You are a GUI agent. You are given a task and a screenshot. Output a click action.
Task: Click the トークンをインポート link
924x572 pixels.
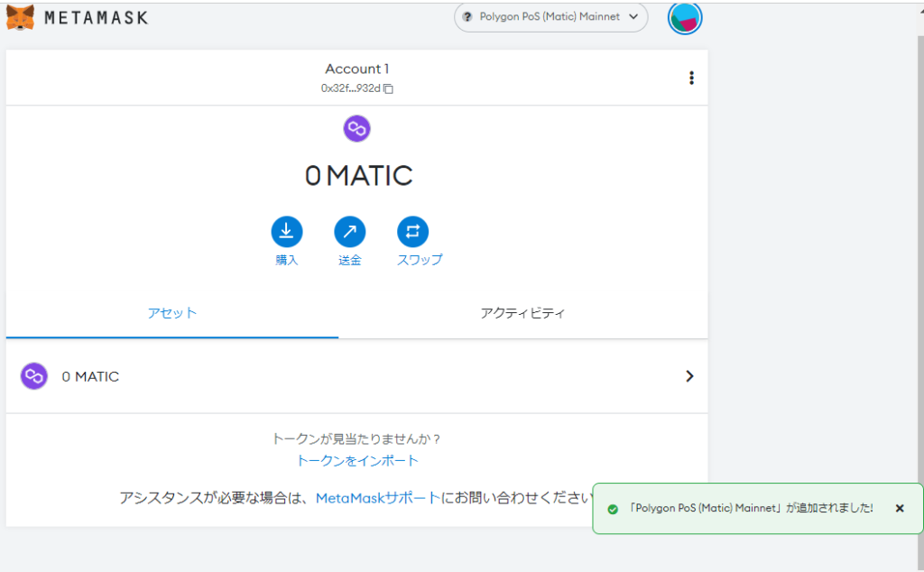(357, 461)
